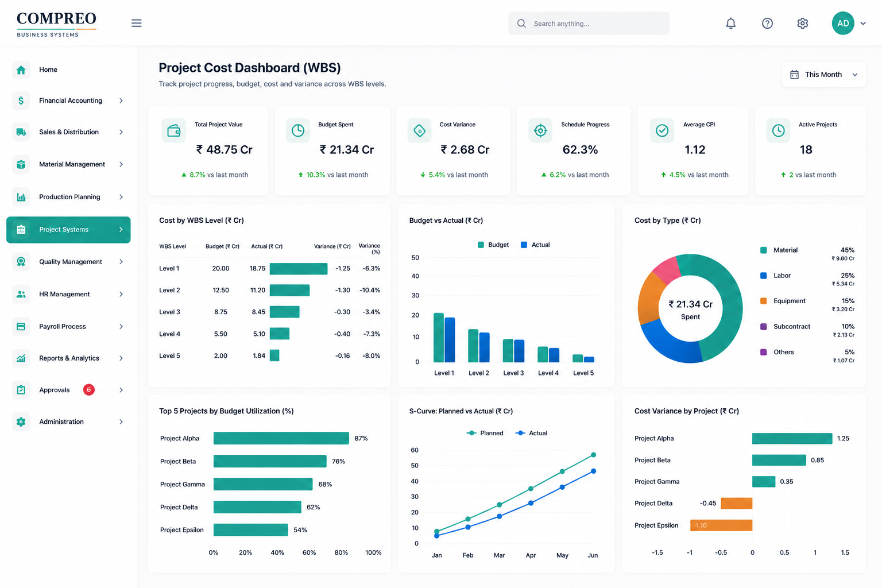The height and width of the screenshot is (588, 882).
Task: Click Total Project Value wallet icon
Action: (173, 131)
